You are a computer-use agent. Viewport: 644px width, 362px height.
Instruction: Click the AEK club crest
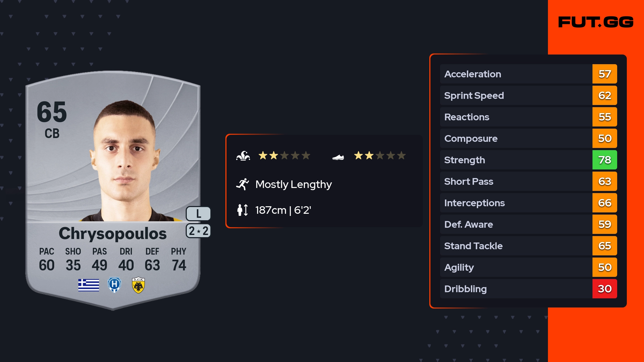(138, 285)
